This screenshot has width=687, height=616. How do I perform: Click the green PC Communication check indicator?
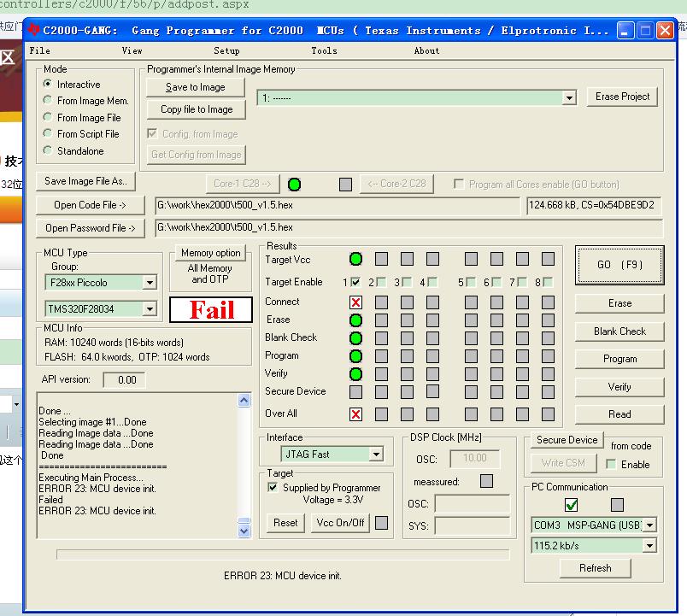point(572,505)
